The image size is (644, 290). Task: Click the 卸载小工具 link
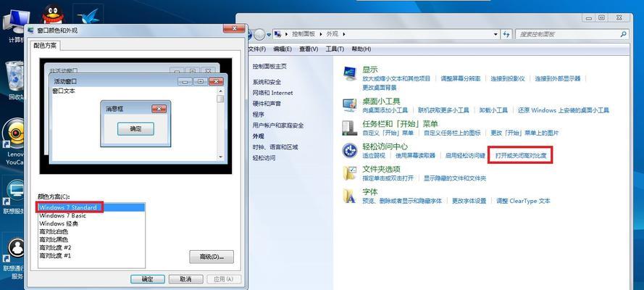pyautogui.click(x=493, y=110)
